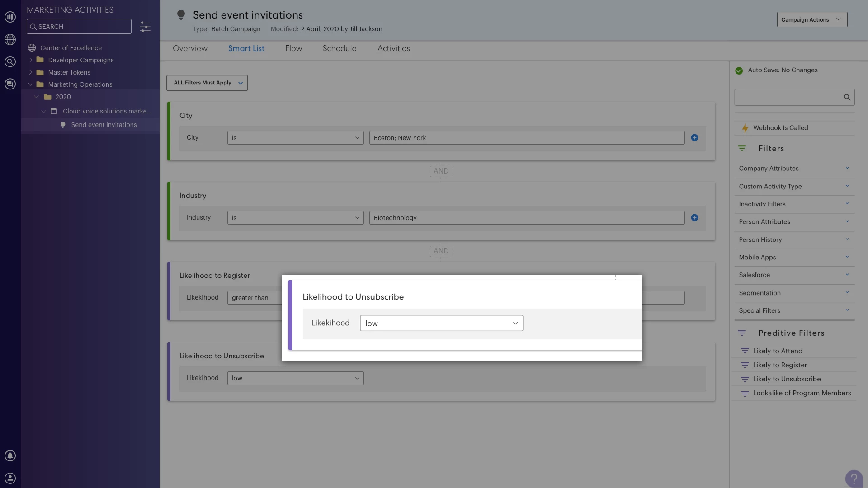Open the Campaign Actions dropdown
The width and height of the screenshot is (868, 488).
[x=811, y=19]
